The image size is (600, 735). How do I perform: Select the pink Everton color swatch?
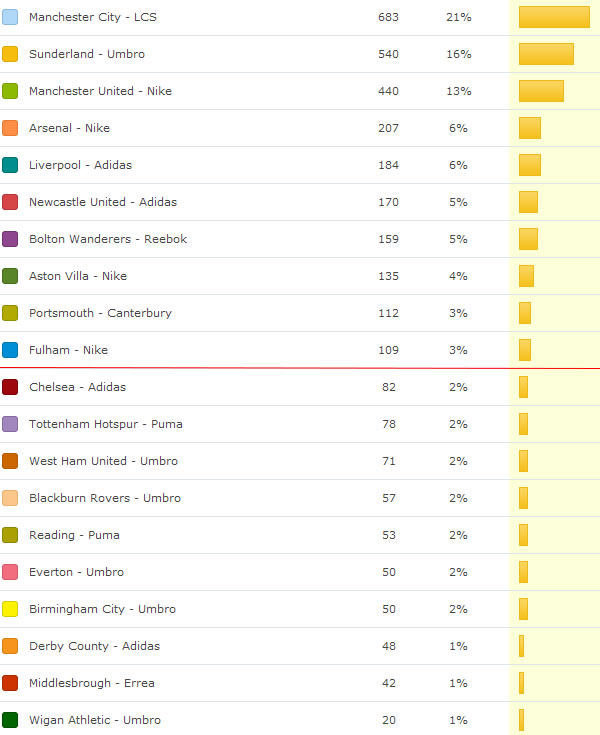click(x=10, y=572)
